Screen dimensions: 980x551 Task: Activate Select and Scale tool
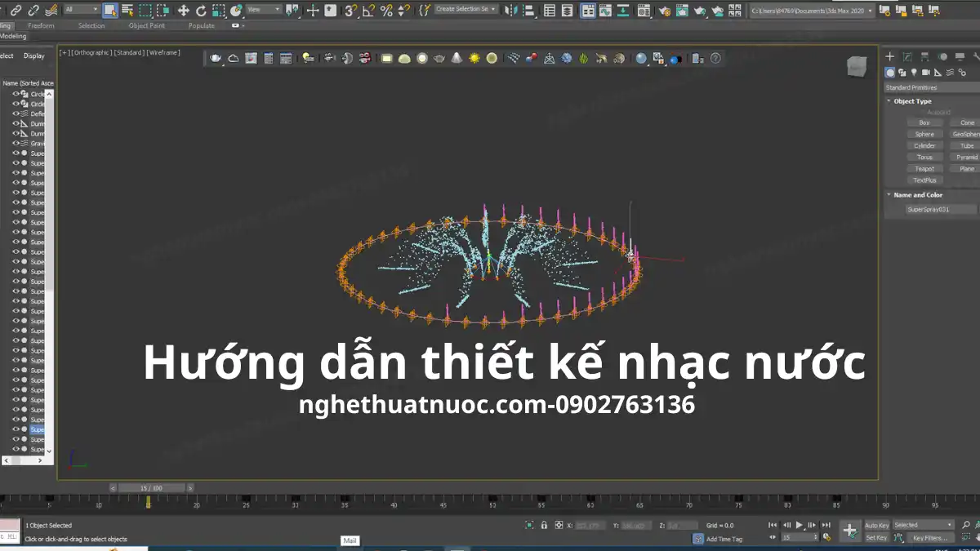(218, 11)
